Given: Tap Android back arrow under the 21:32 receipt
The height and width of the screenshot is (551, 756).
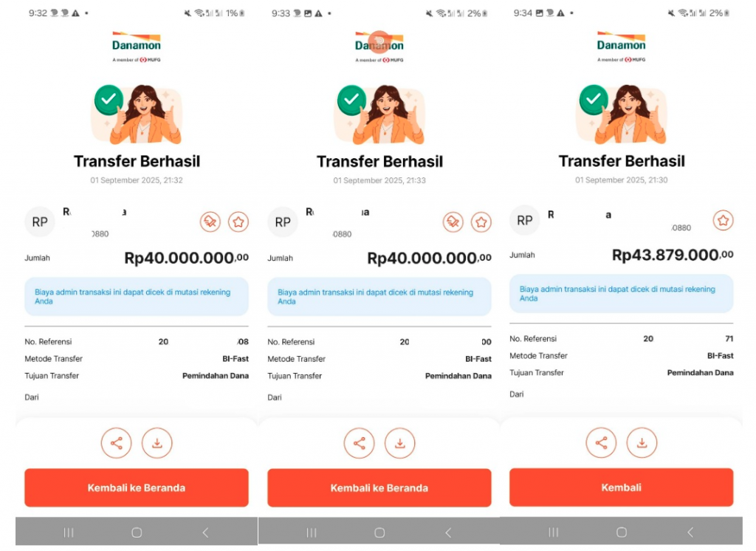Looking at the screenshot, I should (x=205, y=533).
